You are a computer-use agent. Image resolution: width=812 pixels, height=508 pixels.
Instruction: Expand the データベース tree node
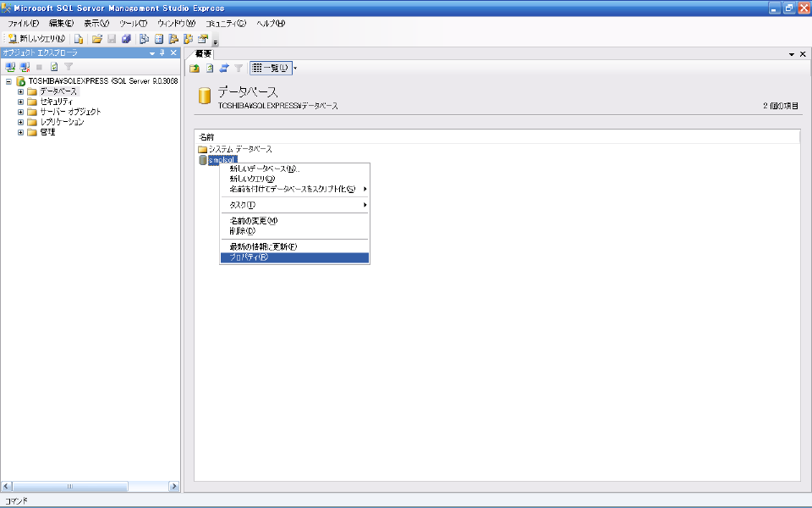(x=20, y=91)
